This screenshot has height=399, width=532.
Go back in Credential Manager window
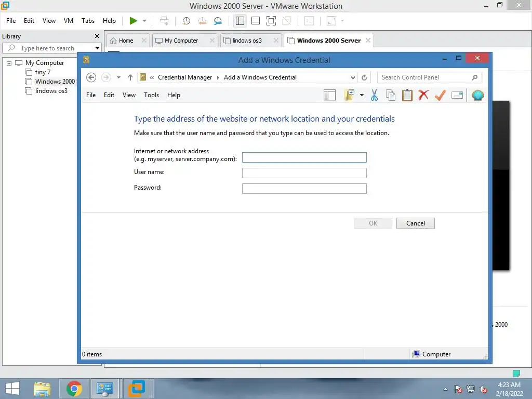click(91, 77)
